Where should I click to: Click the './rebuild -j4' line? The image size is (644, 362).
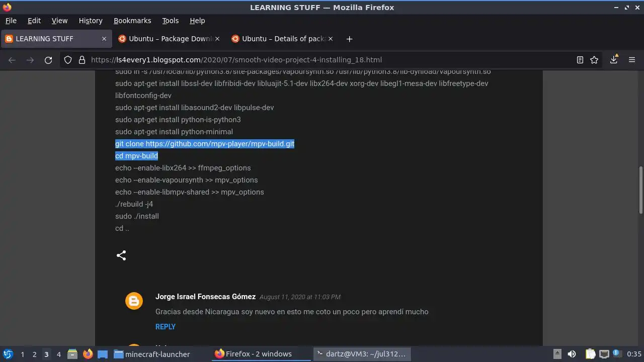pos(134,204)
